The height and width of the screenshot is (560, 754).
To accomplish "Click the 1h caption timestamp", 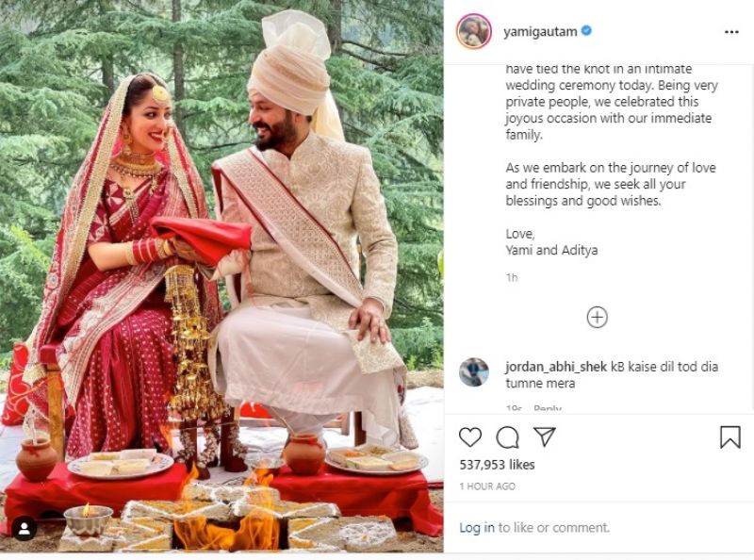I will (512, 277).
